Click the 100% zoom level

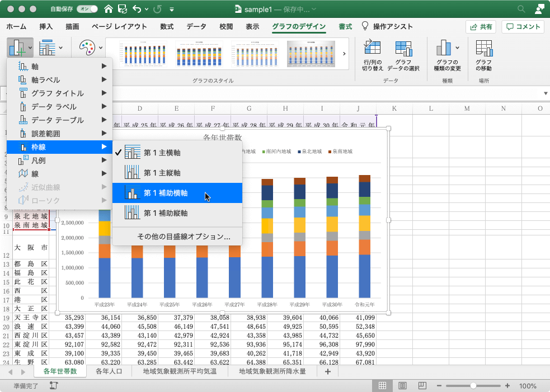pos(528,386)
